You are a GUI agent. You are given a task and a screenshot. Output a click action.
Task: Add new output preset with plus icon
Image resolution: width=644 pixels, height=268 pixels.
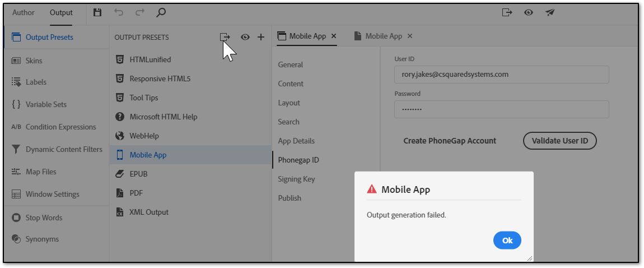[x=261, y=37]
